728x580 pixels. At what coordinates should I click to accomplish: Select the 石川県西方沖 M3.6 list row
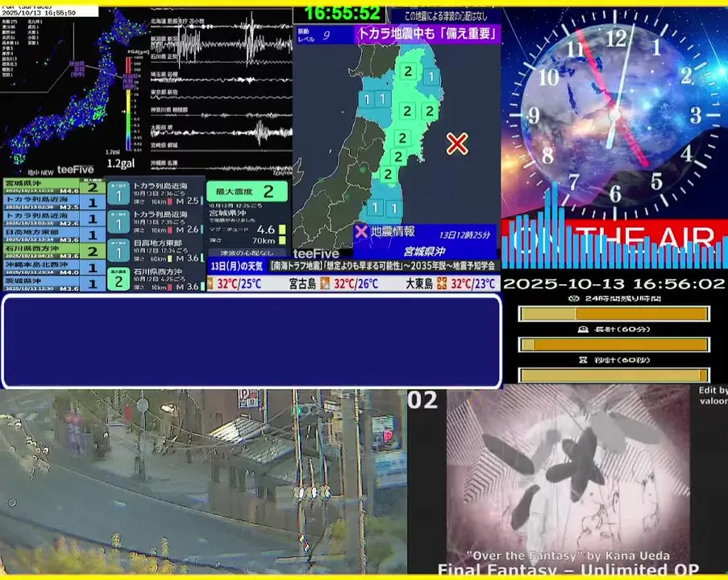[54, 251]
